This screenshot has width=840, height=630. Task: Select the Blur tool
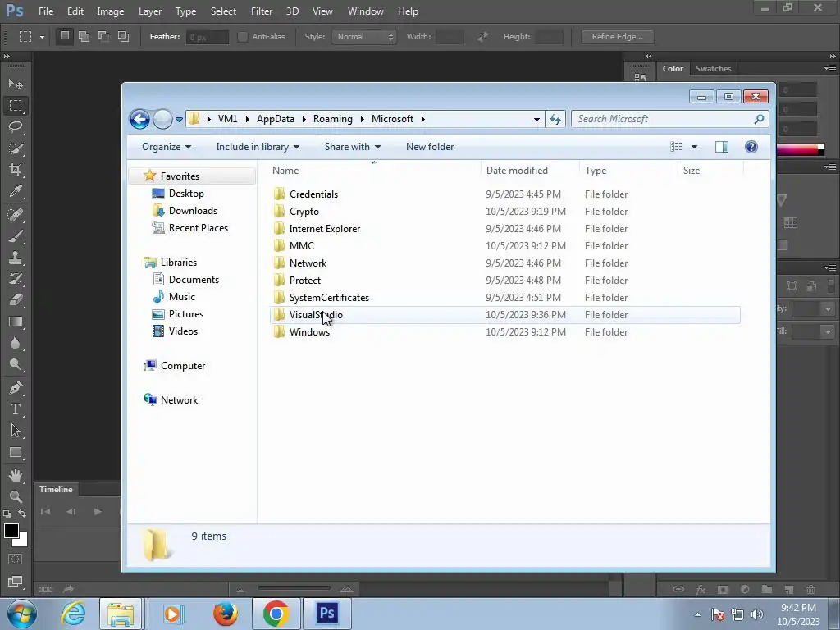click(16, 344)
